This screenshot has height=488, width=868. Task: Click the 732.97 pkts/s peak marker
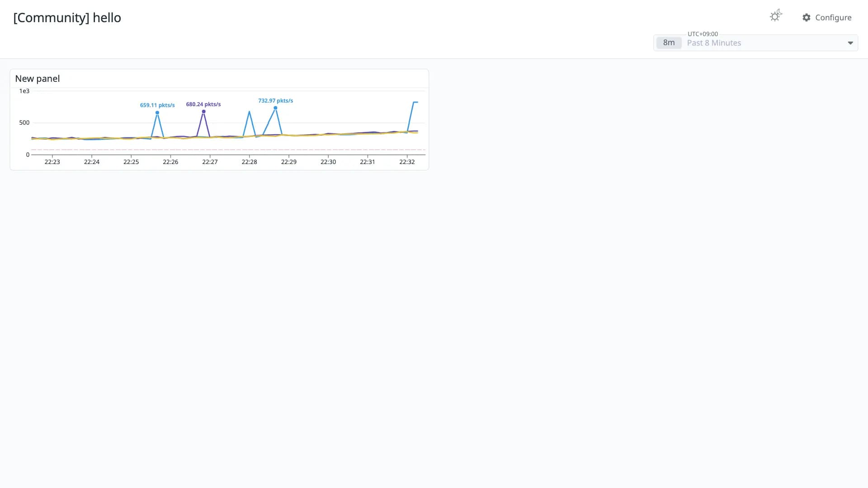275,108
